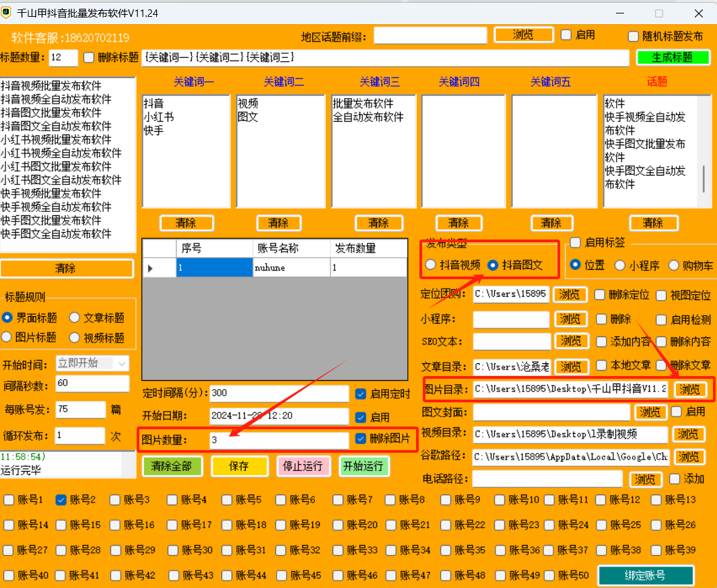717x588 pixels.
Task: Click the 账号名称 column header
Action: click(x=292, y=248)
